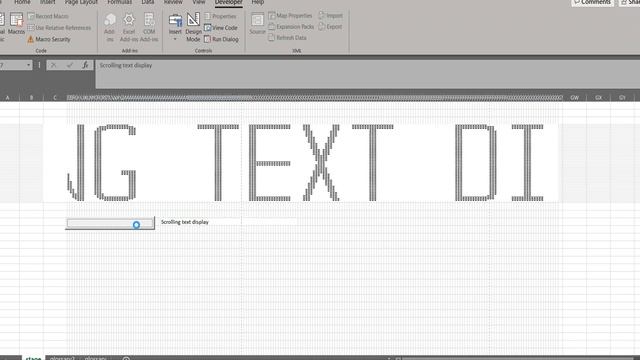
Task: Open the Add-ins dialog
Action: click(109, 28)
